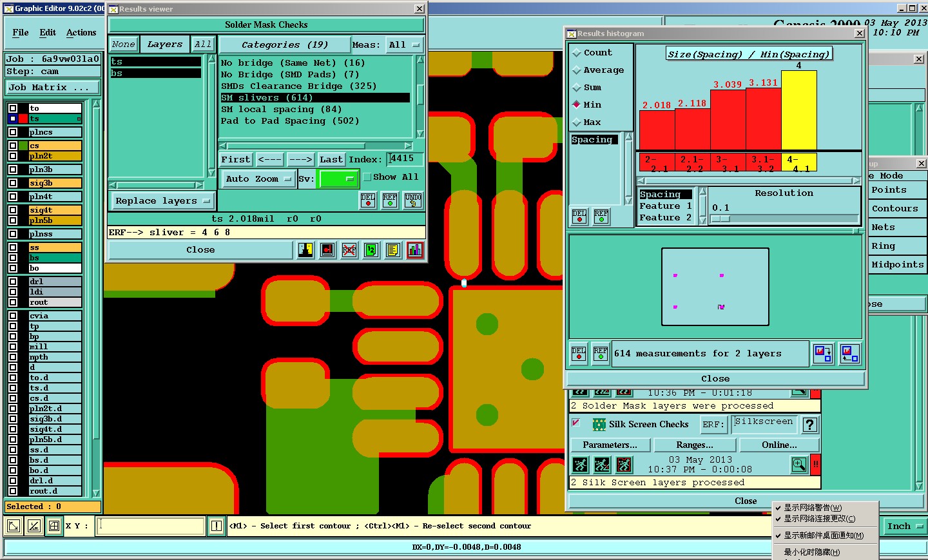928x560 pixels.
Task: Open the Actions menu
Action: 81,33
